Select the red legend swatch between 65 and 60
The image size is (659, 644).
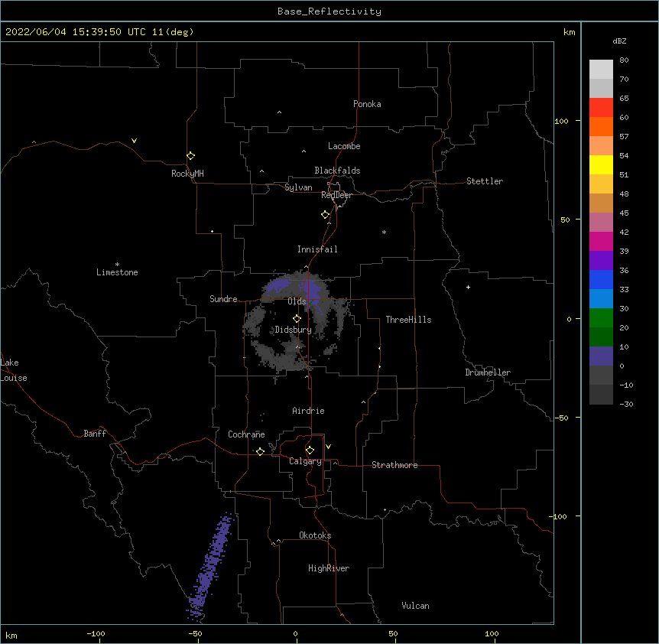601,107
